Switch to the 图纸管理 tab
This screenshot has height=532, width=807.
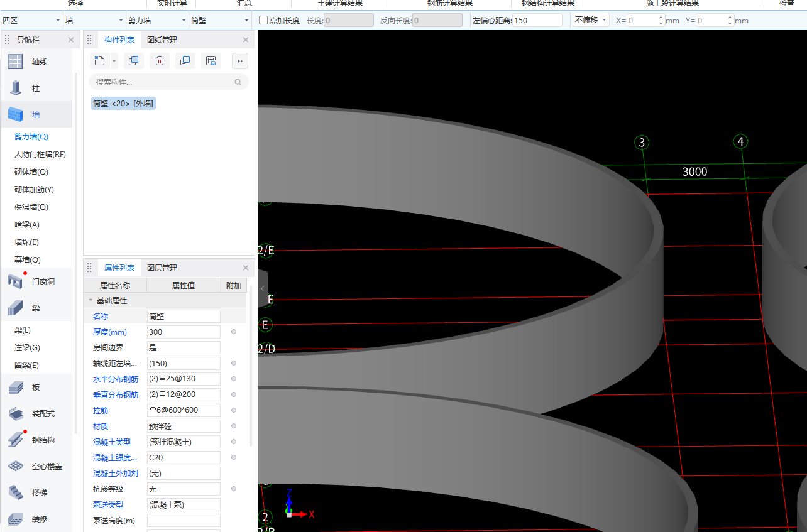[162, 40]
